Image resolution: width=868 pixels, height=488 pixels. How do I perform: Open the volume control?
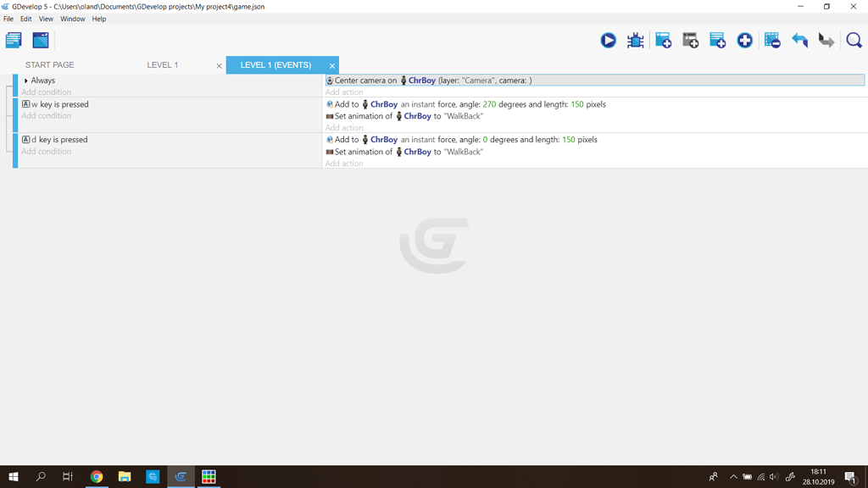pos(774,477)
